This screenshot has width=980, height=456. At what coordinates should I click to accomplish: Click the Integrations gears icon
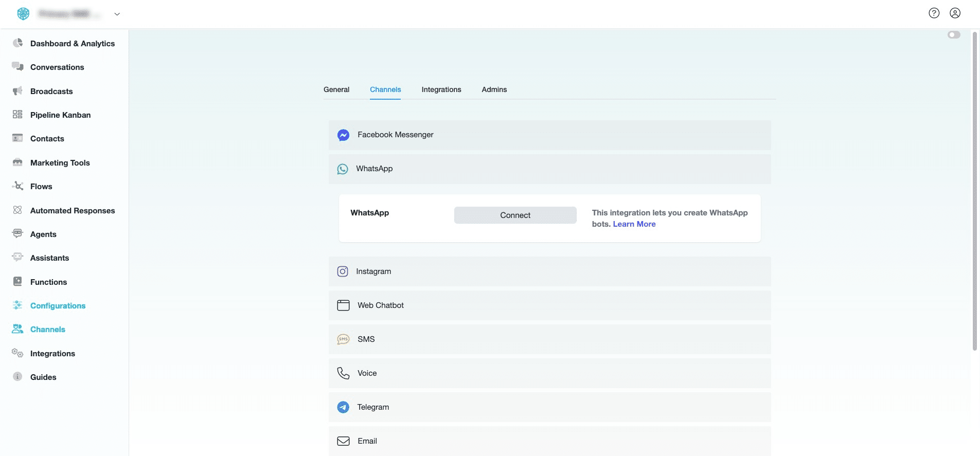[x=17, y=353]
